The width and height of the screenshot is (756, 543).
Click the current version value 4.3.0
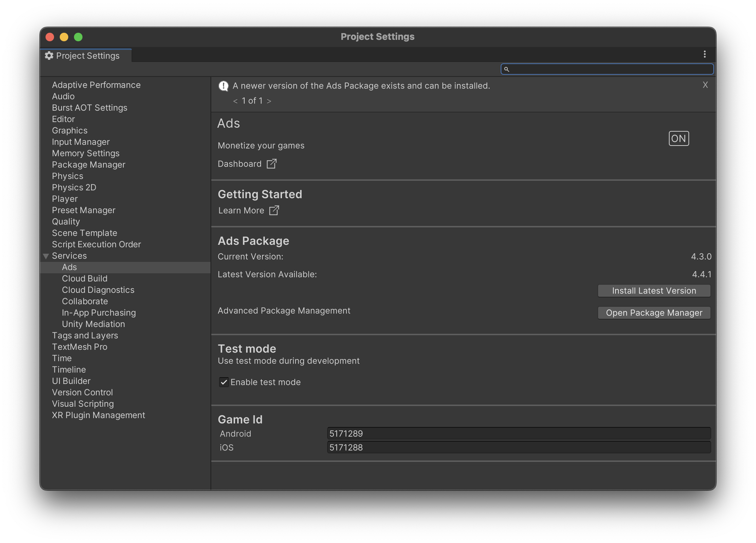pos(701,257)
